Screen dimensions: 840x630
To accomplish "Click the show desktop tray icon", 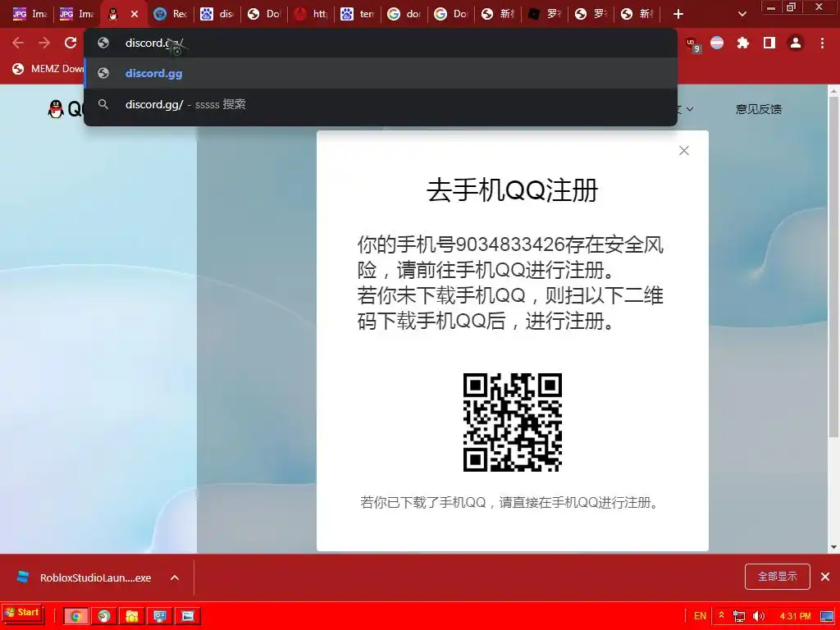I will [828, 616].
